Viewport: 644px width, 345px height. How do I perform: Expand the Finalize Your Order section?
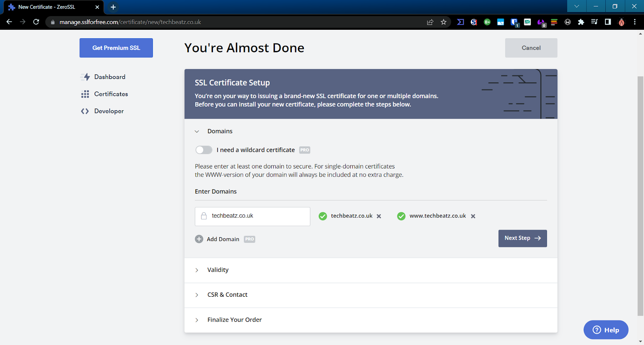197,320
